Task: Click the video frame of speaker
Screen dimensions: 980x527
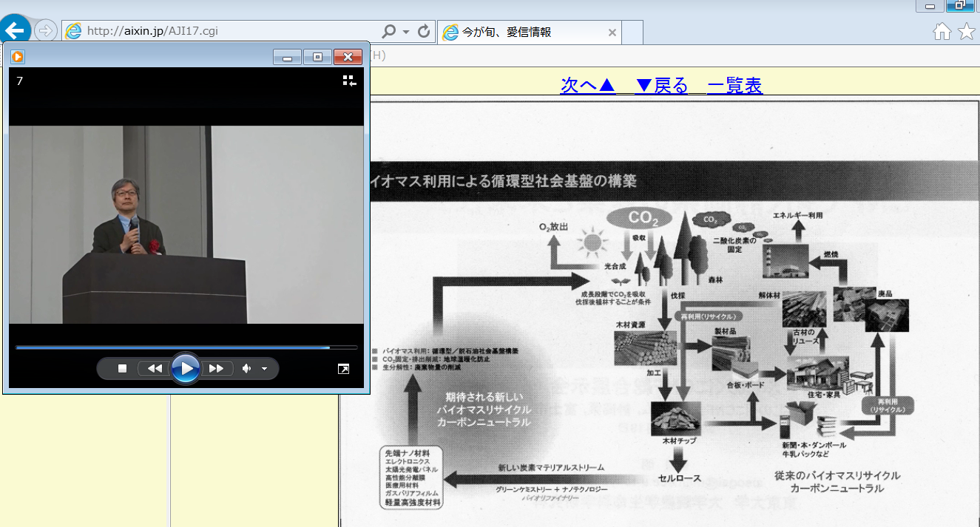Action: click(x=186, y=225)
